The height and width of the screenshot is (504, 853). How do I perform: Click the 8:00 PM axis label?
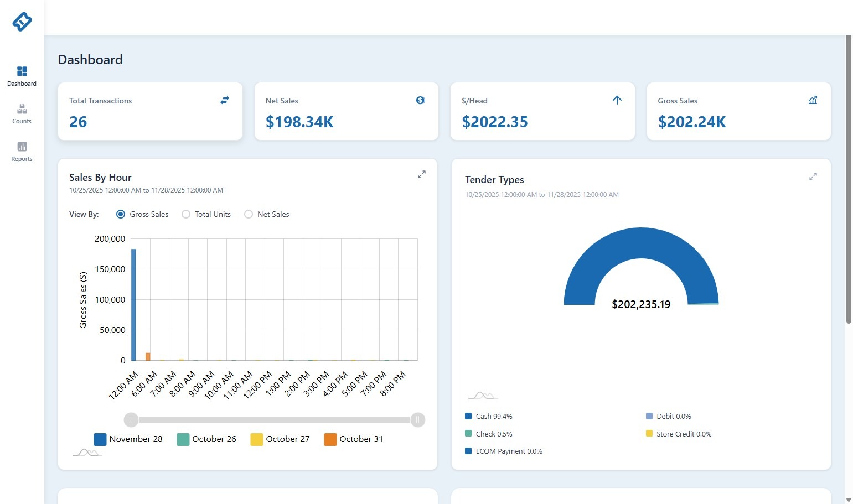click(x=393, y=383)
